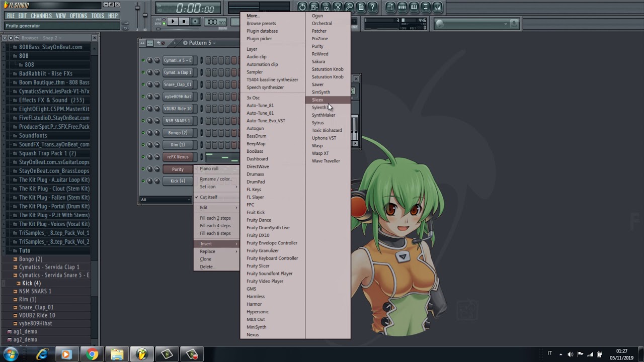Image resolution: width=644 pixels, height=362 pixels.
Task: Click the volume knob of Rim (1) channel
Action: (x=157, y=145)
